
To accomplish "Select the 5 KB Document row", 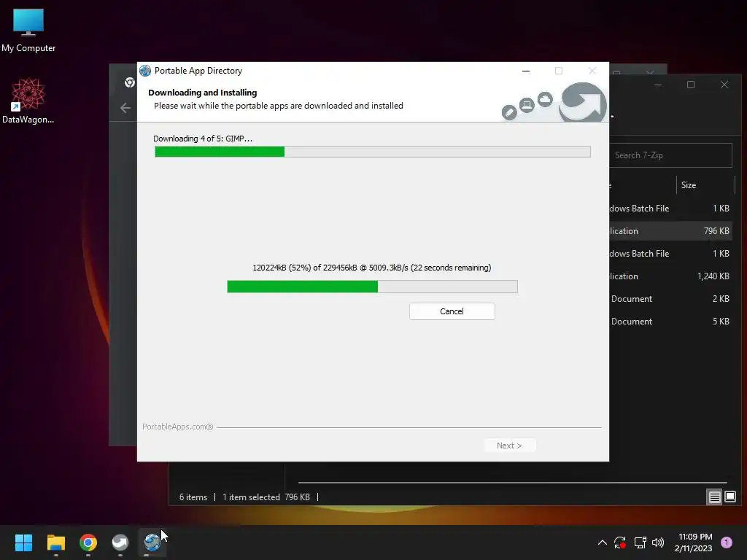I will [671, 322].
